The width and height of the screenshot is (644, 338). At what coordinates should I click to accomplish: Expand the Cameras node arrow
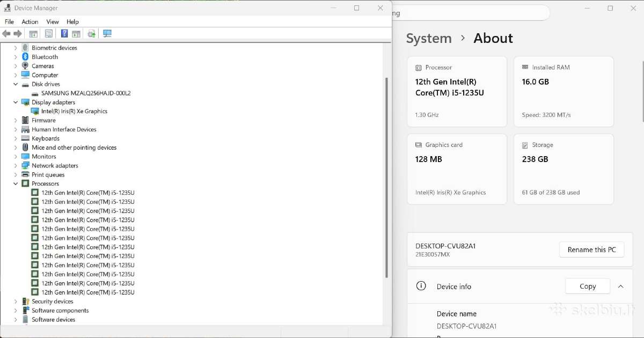pyautogui.click(x=16, y=66)
